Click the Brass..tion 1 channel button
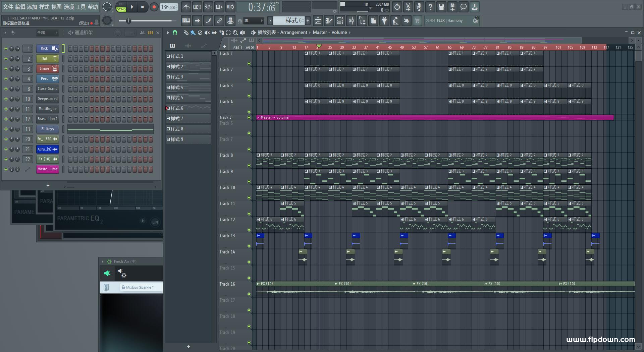The height and width of the screenshot is (352, 644). click(48, 119)
